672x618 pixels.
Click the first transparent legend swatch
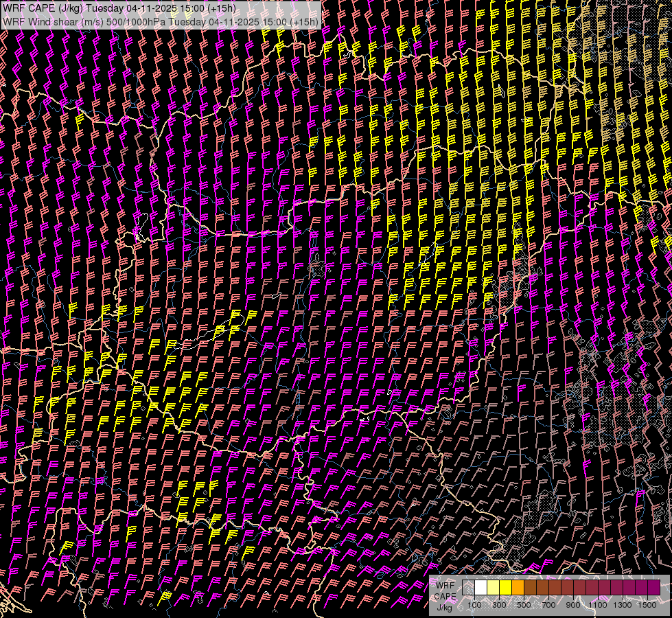[x=469, y=587]
